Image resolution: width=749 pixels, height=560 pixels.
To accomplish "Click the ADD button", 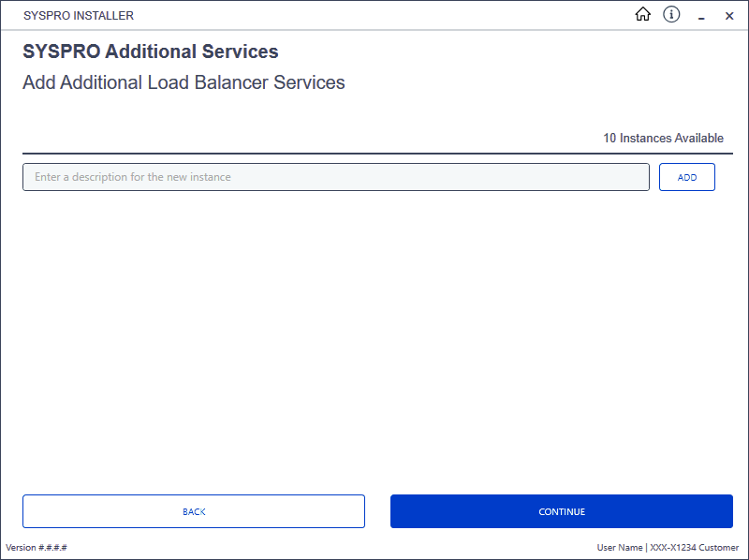I will 687,177.
